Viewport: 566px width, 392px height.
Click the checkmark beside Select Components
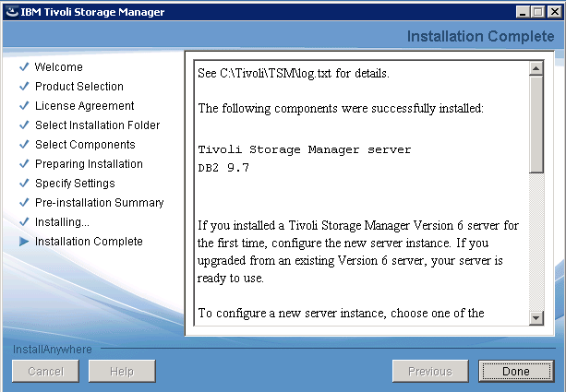tap(23, 145)
